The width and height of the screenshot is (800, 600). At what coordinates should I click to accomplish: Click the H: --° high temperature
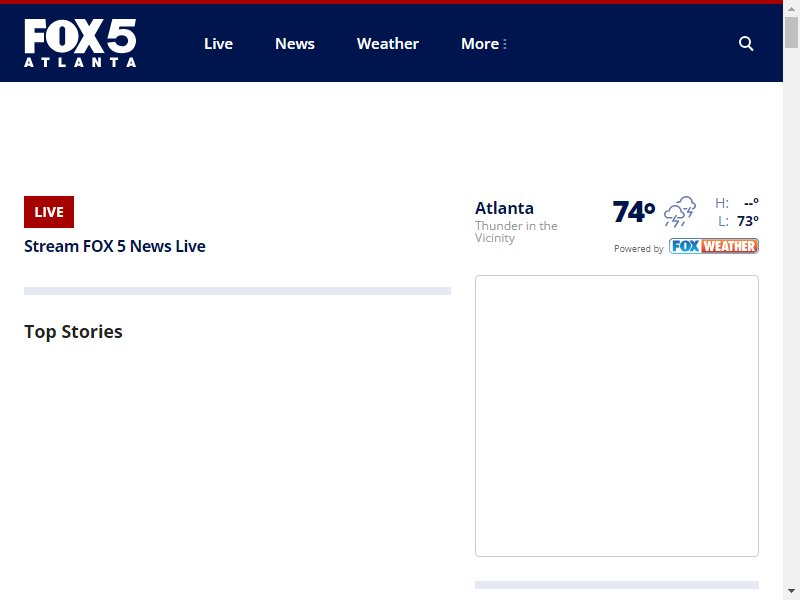coord(737,203)
